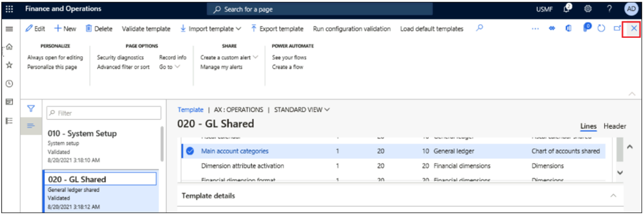The height and width of the screenshot is (215, 644).
Task: Click the USMF company selector
Action: click(x=544, y=9)
